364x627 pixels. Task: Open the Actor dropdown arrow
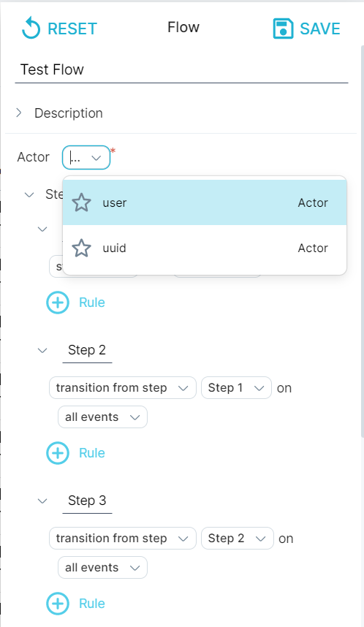96,158
